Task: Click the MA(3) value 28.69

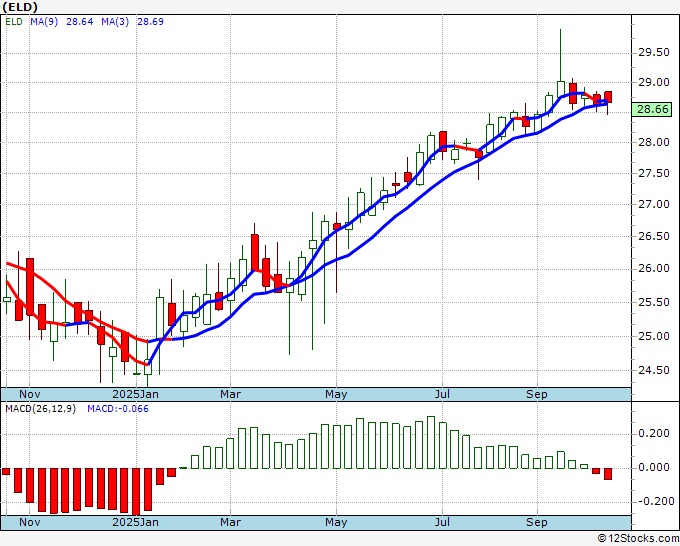Action: [150, 21]
